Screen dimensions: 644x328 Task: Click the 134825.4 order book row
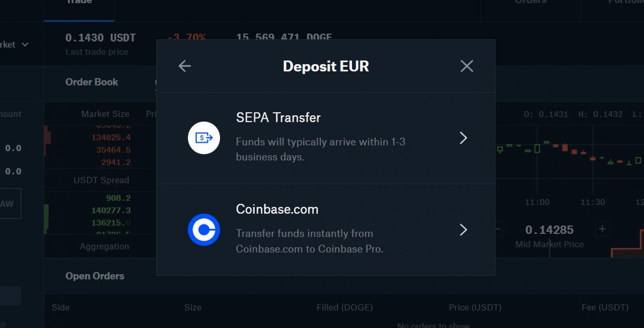pyautogui.click(x=111, y=137)
